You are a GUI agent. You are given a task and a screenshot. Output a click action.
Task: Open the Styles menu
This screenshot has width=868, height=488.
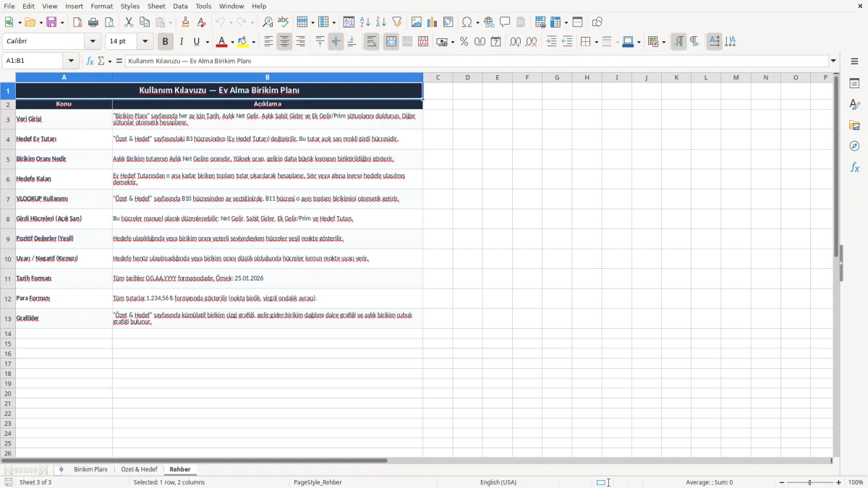click(130, 6)
